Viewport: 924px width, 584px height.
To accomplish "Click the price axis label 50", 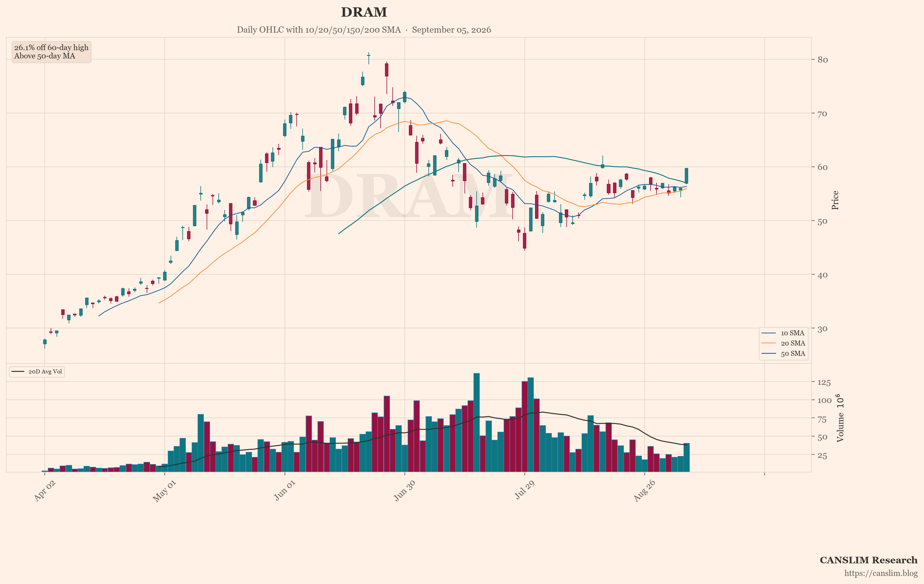I will coord(823,221).
